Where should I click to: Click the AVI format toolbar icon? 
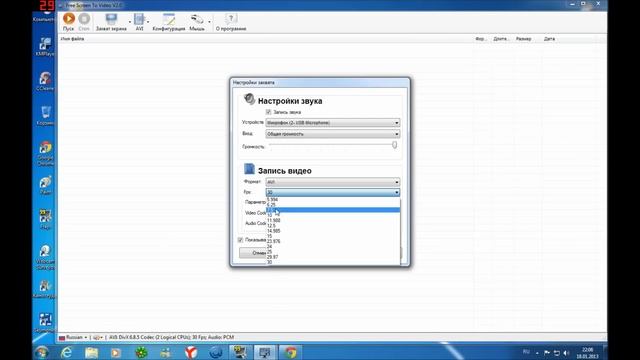[x=139, y=22]
